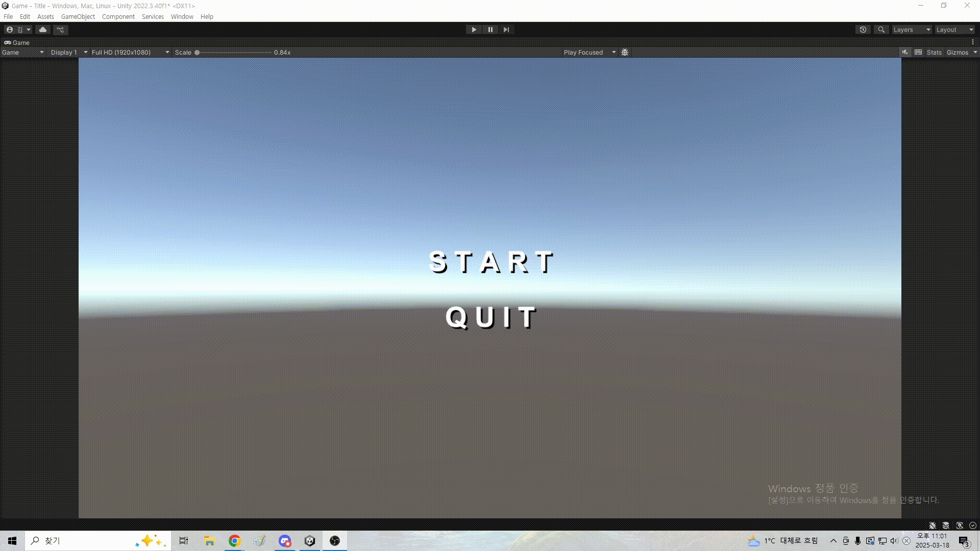Toggle frame debugger bug icon
980x551 pixels.
tap(625, 52)
